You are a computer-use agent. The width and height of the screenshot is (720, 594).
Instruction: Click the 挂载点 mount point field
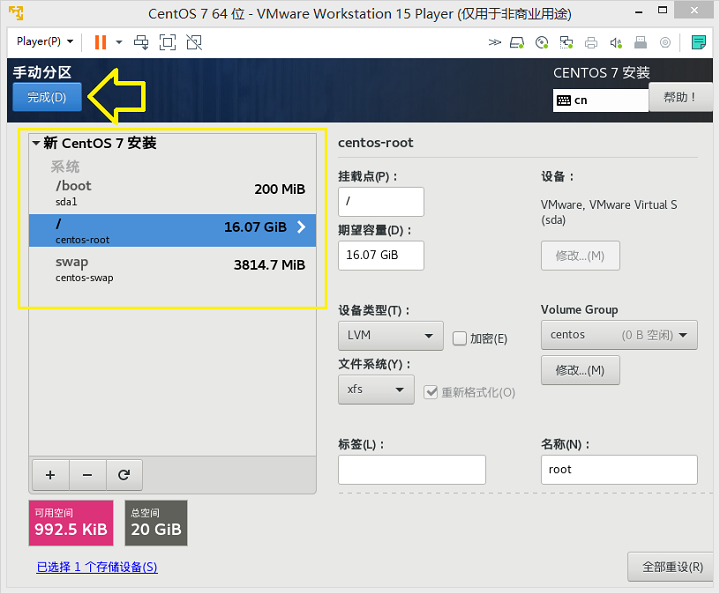tap(381, 202)
